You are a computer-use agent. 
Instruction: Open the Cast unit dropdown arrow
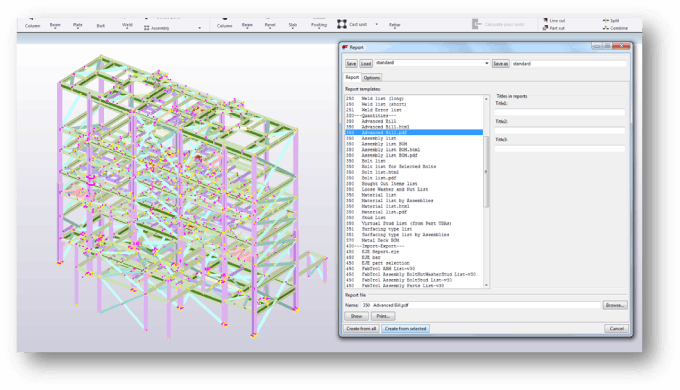pos(376,24)
